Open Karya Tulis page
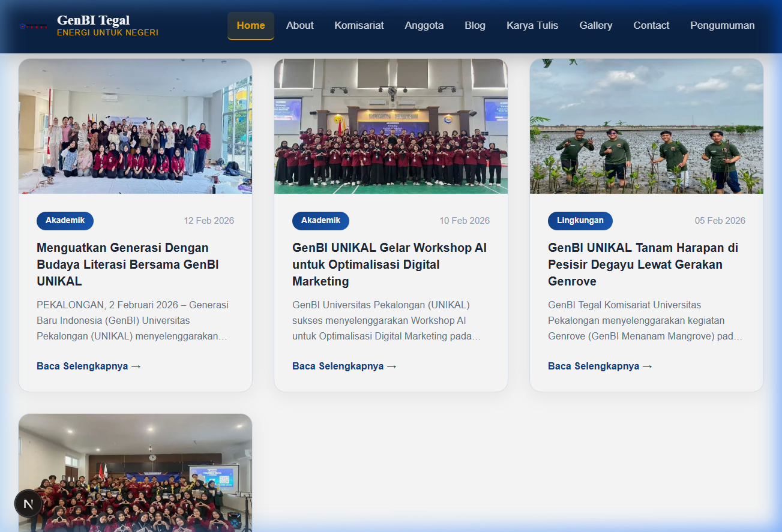Viewport: 782px width, 532px height. coord(532,26)
